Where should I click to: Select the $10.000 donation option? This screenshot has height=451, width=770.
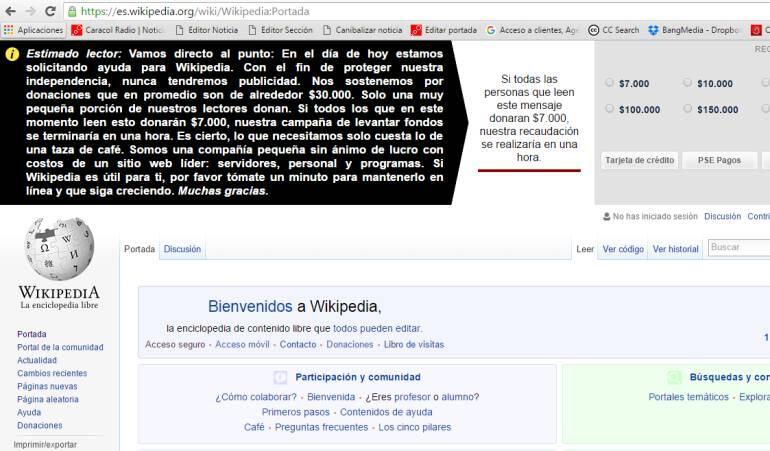[687, 83]
